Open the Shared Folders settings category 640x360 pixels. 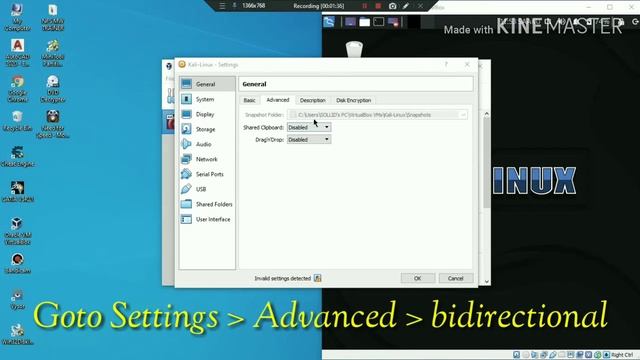click(207, 204)
